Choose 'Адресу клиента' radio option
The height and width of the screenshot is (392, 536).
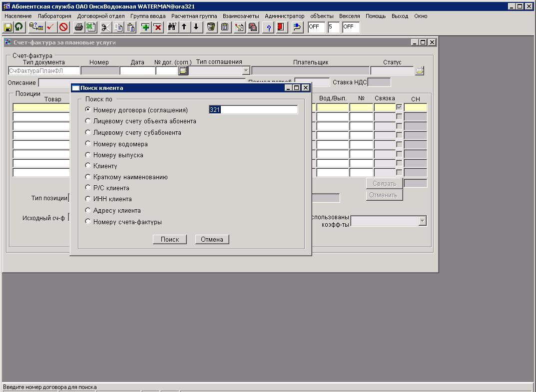tap(88, 210)
